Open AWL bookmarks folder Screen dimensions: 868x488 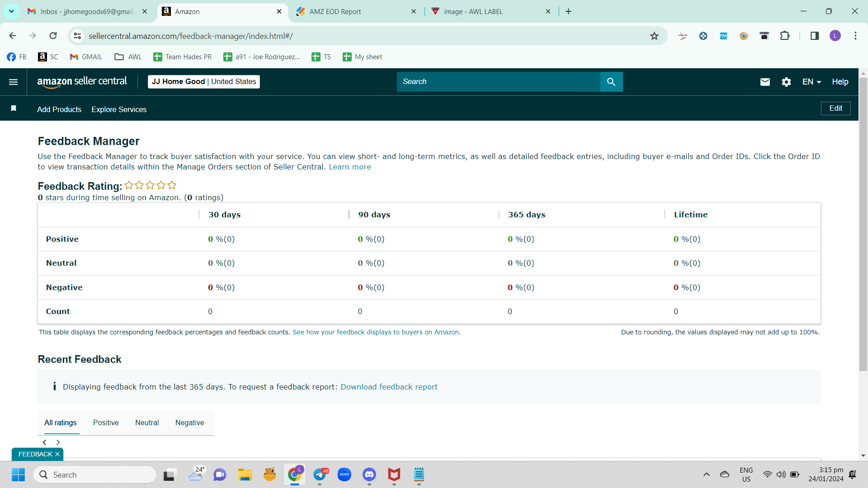point(128,56)
